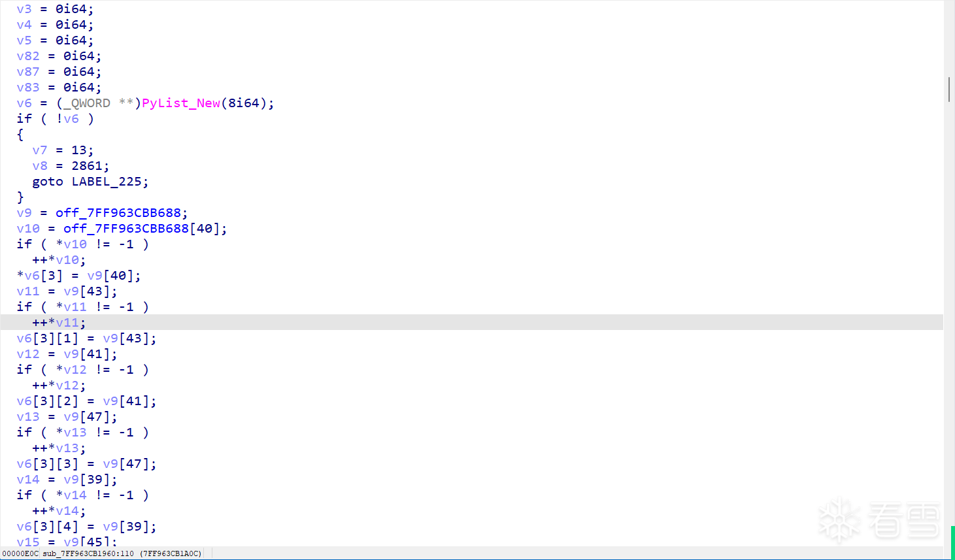Click the increment '++*v14;'
The height and width of the screenshot is (560, 955).
point(59,511)
